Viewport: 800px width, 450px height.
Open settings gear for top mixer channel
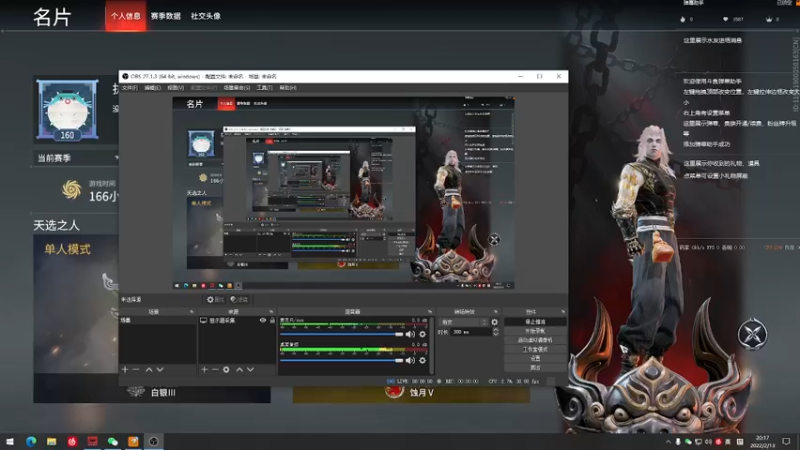pyautogui.click(x=422, y=334)
